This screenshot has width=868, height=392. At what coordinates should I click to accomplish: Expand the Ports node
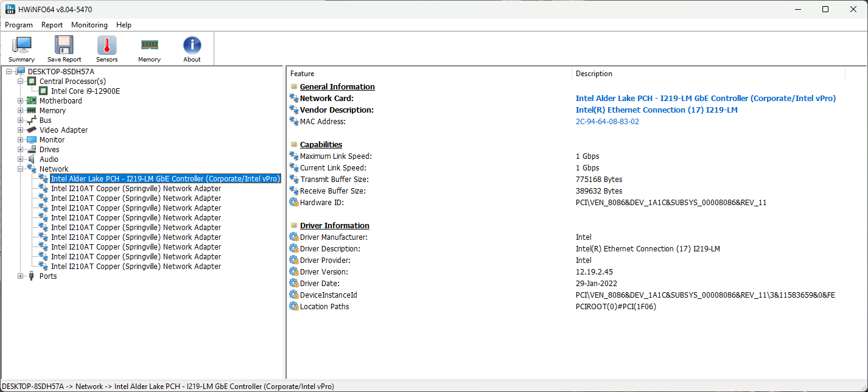click(21, 276)
